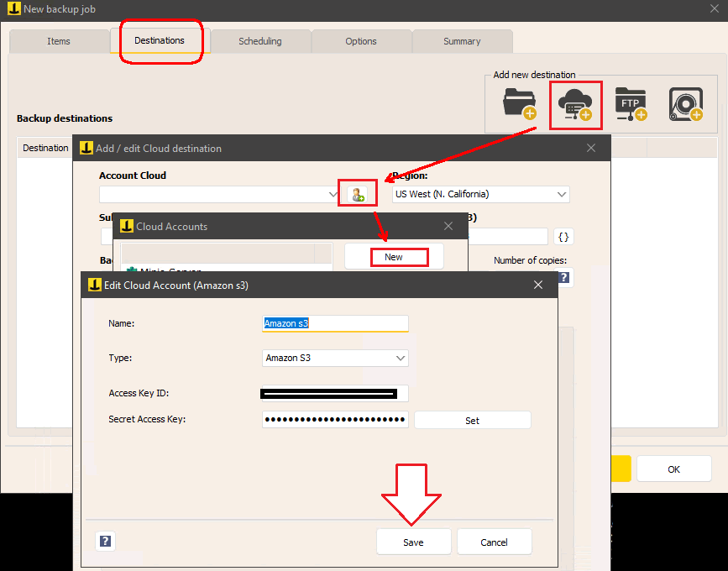Click the Secret Access Key field
Image resolution: width=728 pixels, height=571 pixels.
[335, 419]
